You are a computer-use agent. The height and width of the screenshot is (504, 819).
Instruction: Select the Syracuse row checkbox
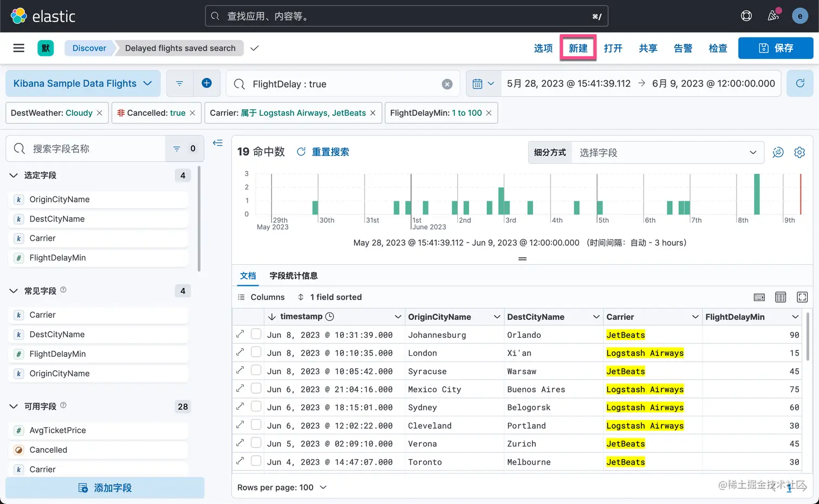[256, 370]
